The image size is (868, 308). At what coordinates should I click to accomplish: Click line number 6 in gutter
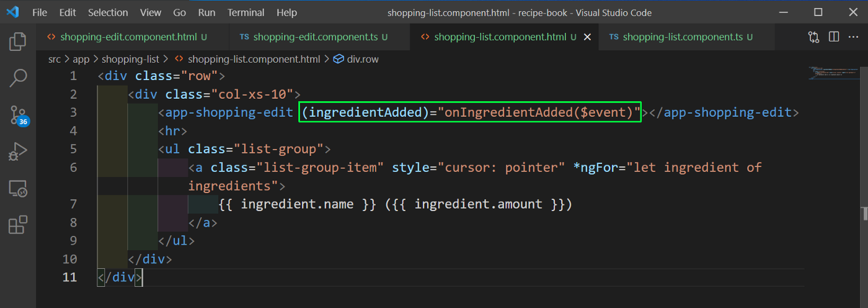tap(74, 167)
